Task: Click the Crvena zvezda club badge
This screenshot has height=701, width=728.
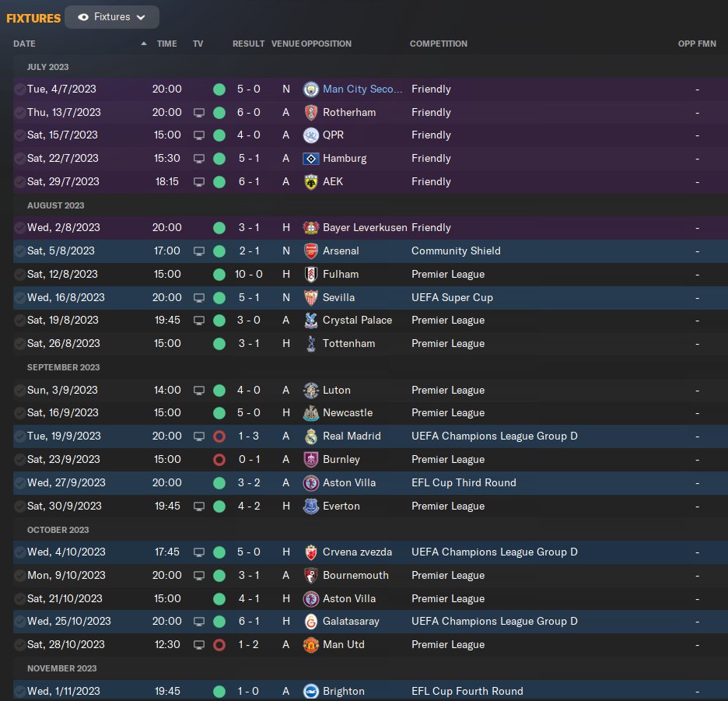Action: tap(310, 552)
